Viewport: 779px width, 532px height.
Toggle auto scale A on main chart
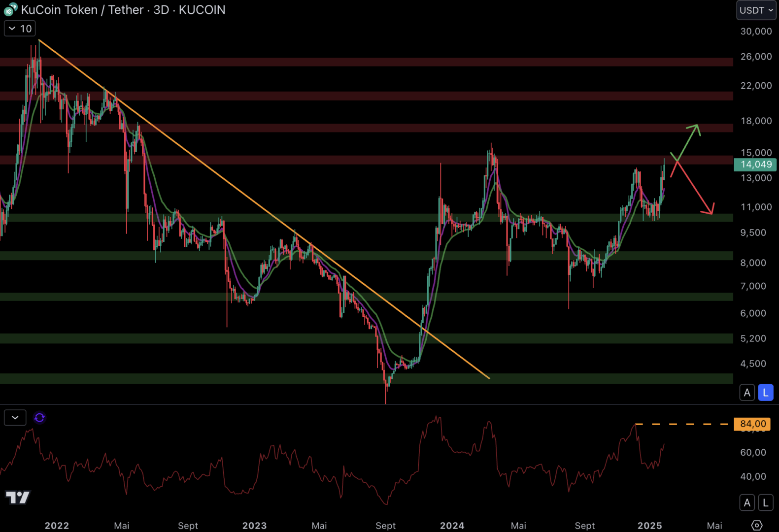(747, 393)
